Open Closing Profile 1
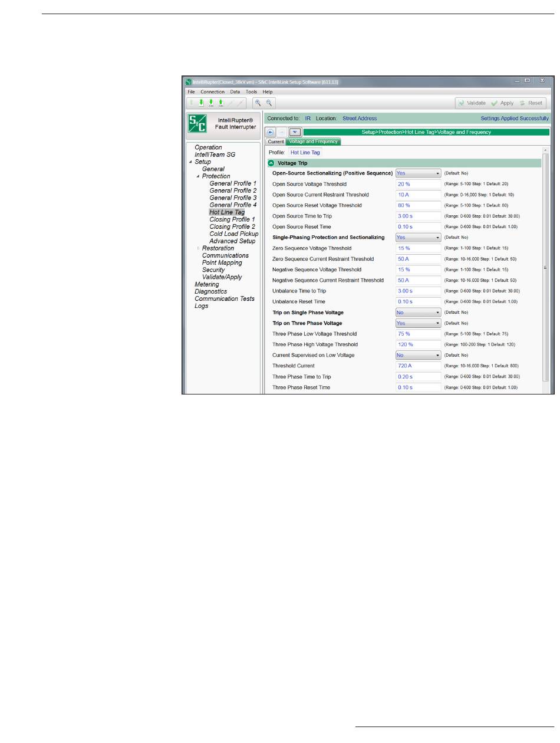 (232, 219)
